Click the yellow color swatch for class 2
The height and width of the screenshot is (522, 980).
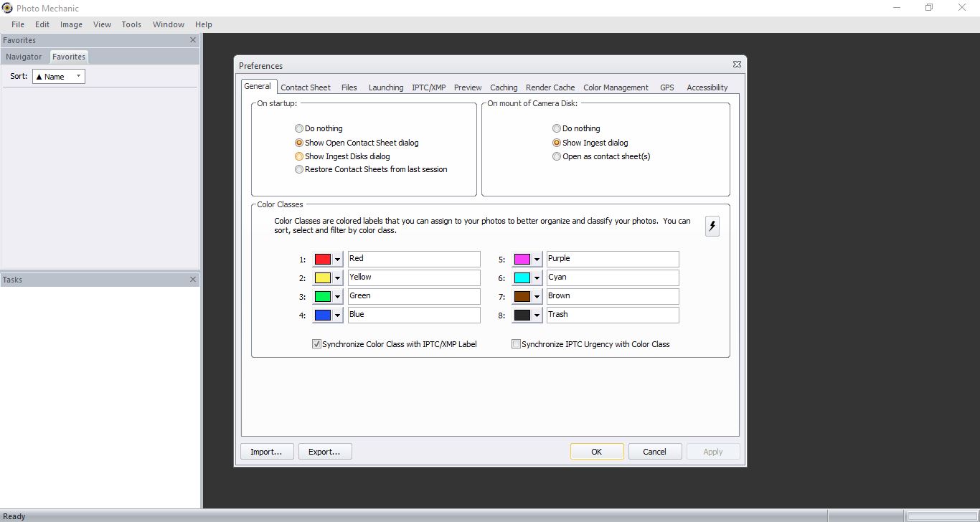323,278
